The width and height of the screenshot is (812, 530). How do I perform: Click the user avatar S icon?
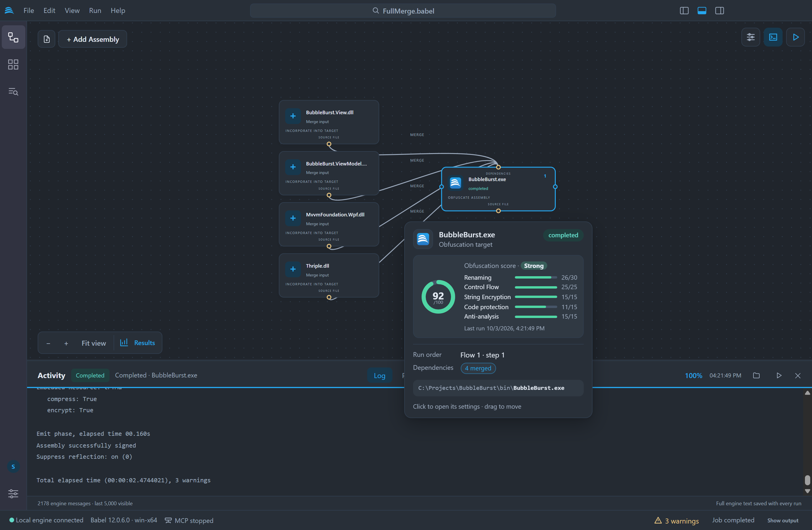coord(13,466)
